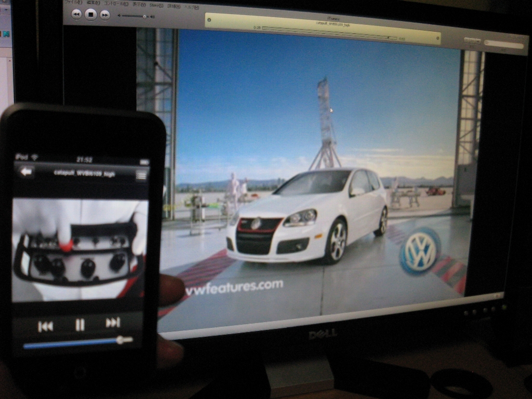This screenshot has width=532, height=399.
Task: Click the iTunes search field
Action: coord(504,44)
